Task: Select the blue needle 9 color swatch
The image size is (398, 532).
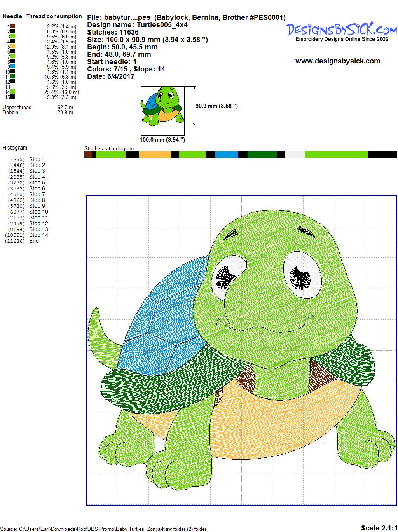Action: point(13,67)
